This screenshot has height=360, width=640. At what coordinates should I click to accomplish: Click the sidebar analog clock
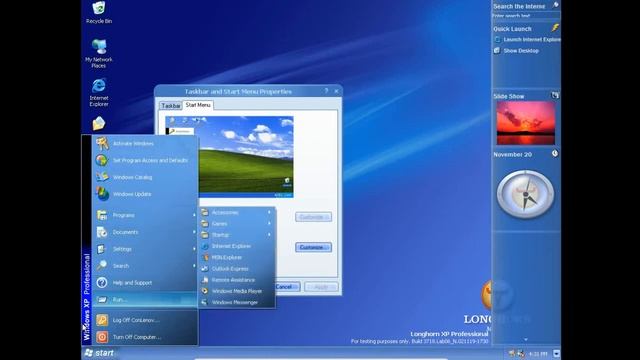coord(525,194)
